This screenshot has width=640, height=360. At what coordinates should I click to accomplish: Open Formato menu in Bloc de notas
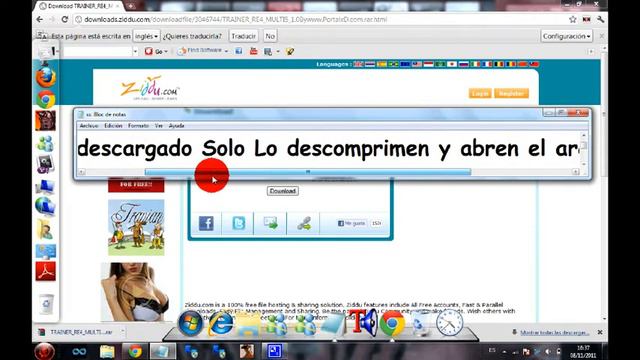point(138,126)
